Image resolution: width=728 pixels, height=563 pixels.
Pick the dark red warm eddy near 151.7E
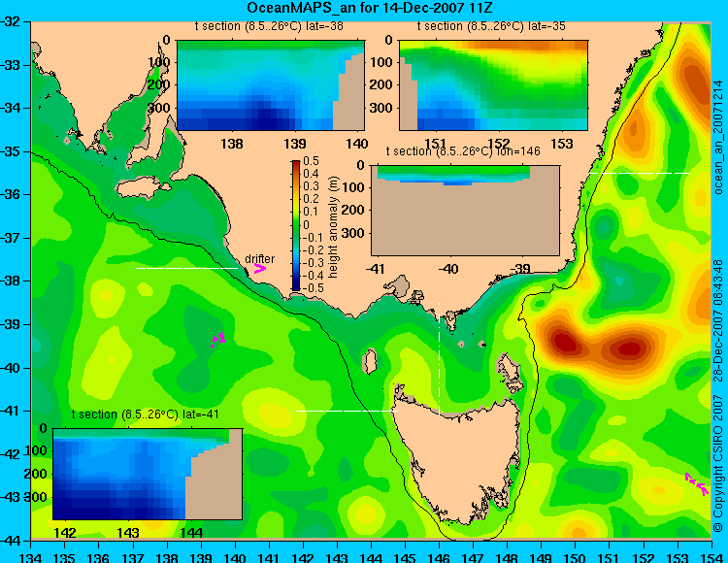click(630, 348)
